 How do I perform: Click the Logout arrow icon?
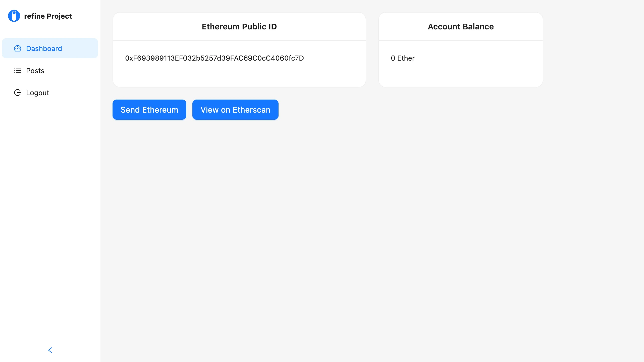[18, 93]
